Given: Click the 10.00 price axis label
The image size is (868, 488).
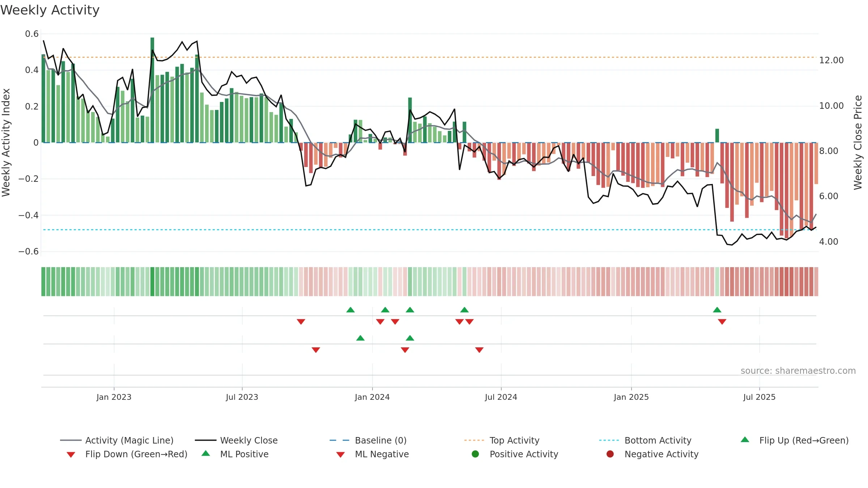Looking at the screenshot, I should pos(831,106).
